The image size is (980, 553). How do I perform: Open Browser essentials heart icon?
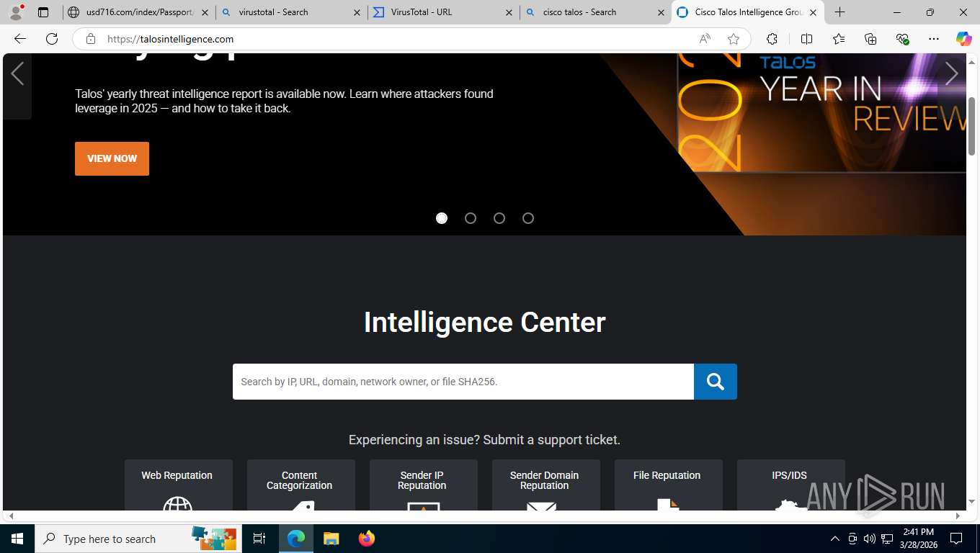tap(902, 39)
